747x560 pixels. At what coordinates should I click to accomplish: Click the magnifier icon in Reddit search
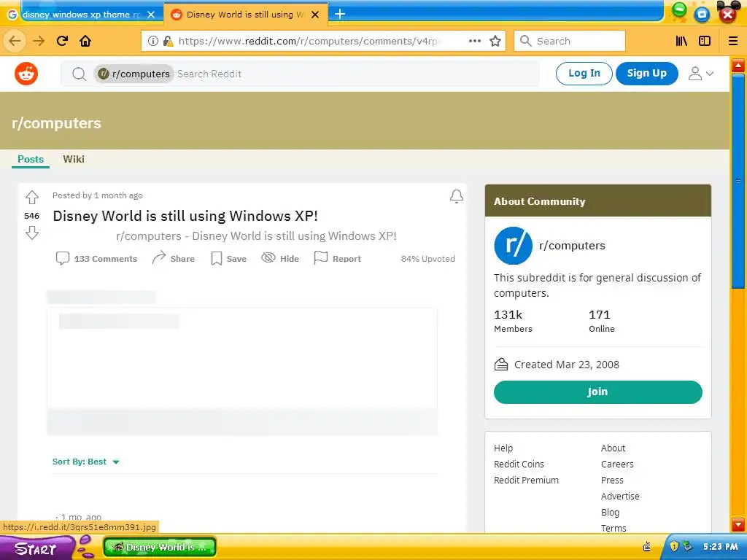coord(79,74)
